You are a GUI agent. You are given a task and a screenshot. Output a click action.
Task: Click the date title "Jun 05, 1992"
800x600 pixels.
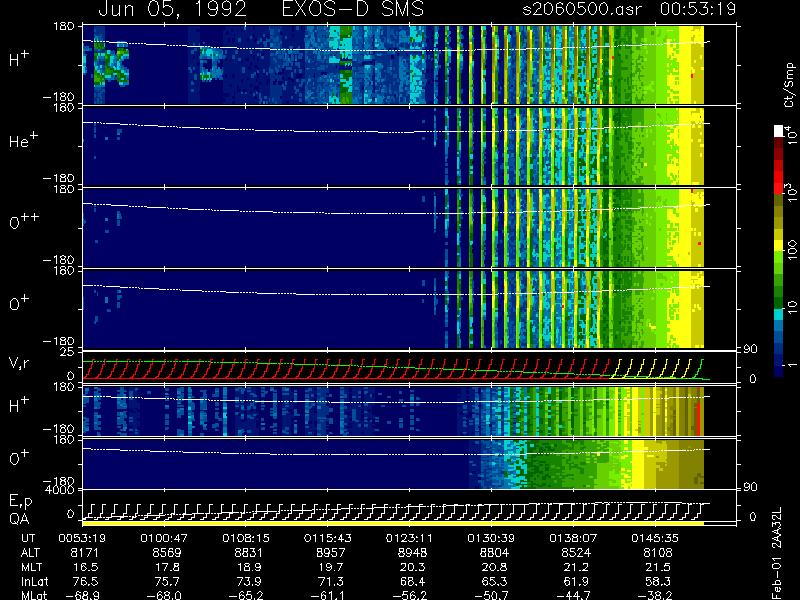(x=172, y=9)
